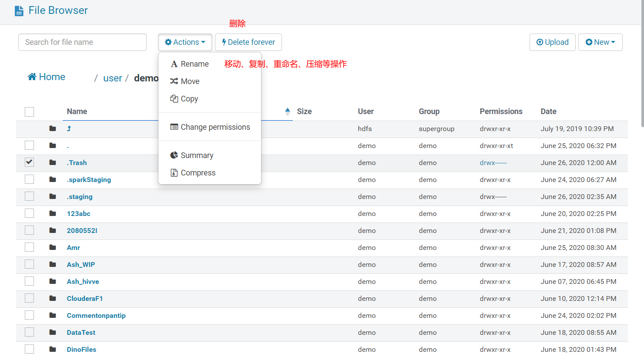The width and height of the screenshot is (644, 354).
Task: Sort by the User column header
Action: pyautogui.click(x=366, y=111)
